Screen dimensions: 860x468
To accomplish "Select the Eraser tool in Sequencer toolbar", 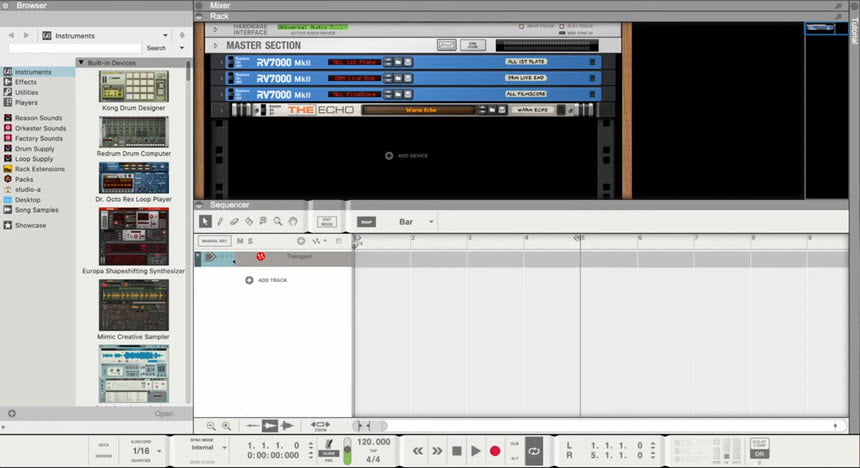I will (x=234, y=221).
